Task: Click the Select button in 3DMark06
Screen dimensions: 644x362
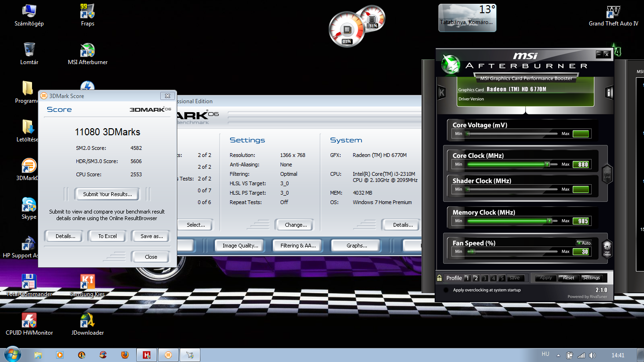Action: tap(195, 225)
